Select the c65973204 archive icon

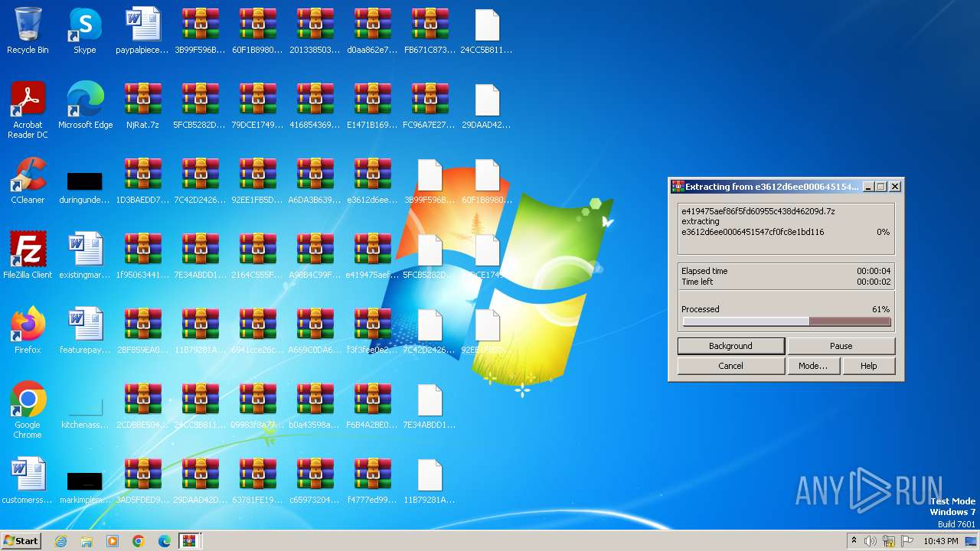click(x=315, y=475)
